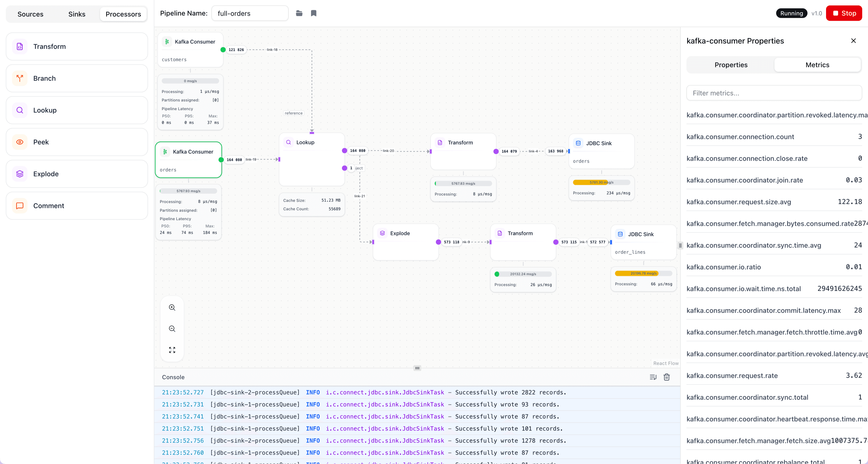Open the Properties tab in side panel
This screenshot has width=868, height=464.
731,65
